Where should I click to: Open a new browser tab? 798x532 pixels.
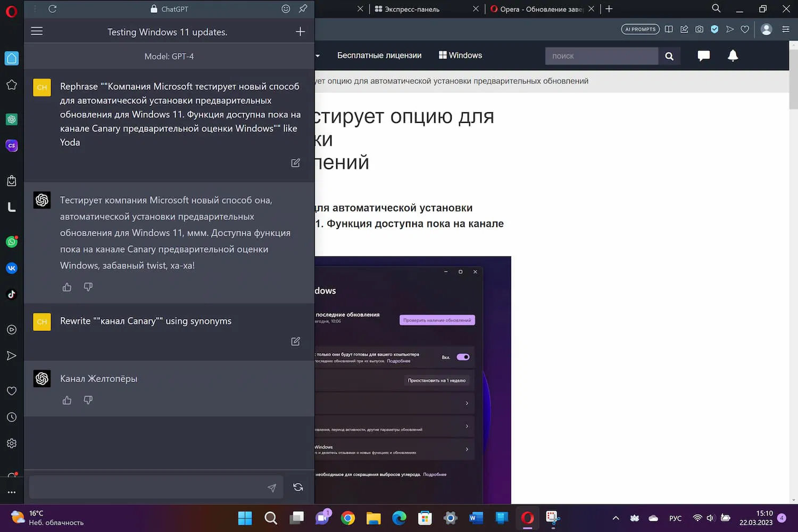point(609,9)
